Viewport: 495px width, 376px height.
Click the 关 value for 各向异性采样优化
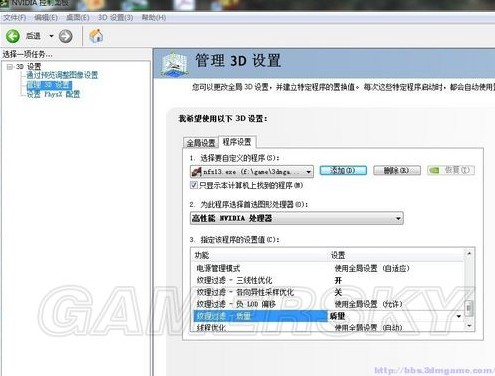(338, 292)
